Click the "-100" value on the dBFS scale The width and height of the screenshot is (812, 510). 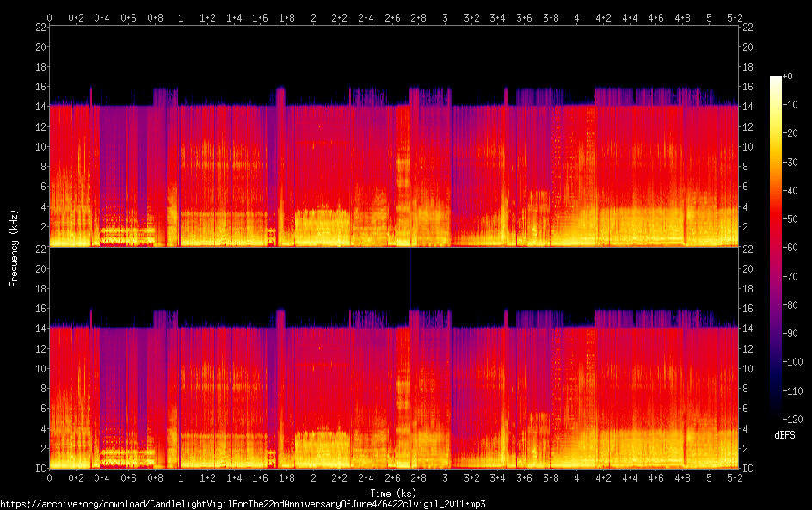[792, 362]
